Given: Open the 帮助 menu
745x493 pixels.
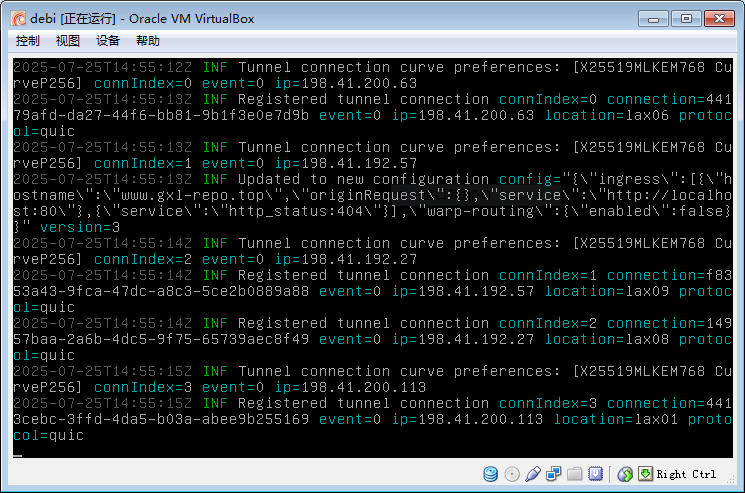Looking at the screenshot, I should [x=148, y=41].
